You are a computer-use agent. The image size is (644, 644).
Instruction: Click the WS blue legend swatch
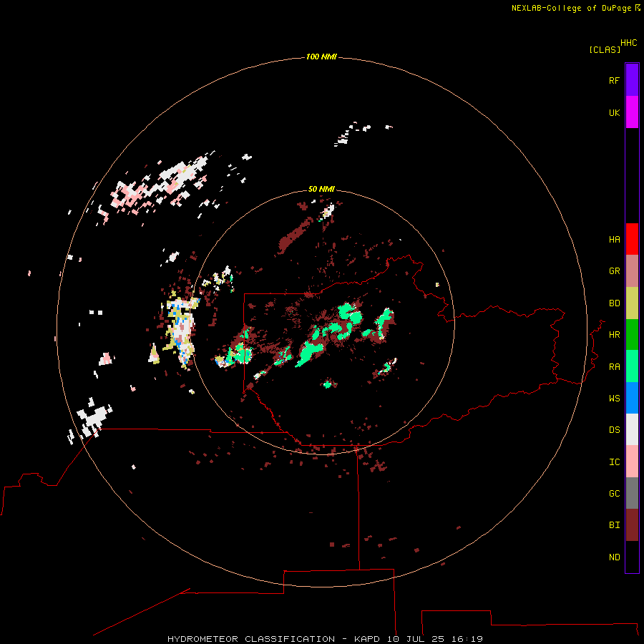632,398
